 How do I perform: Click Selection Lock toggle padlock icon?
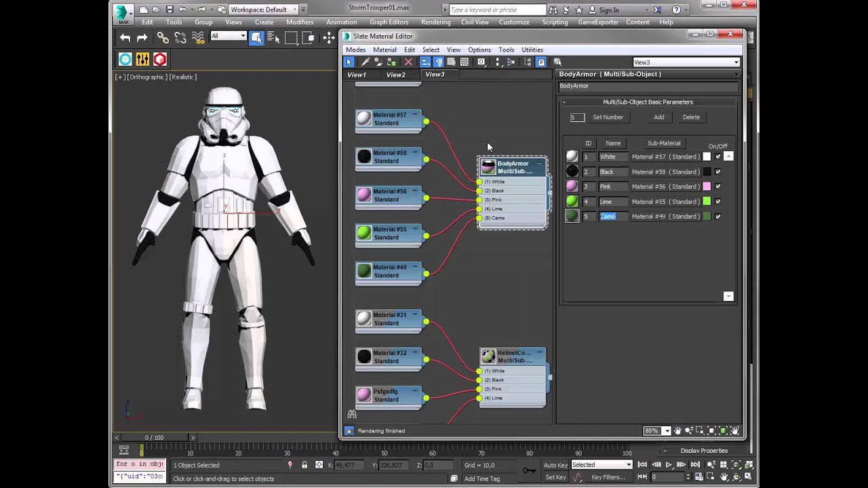tap(304, 465)
